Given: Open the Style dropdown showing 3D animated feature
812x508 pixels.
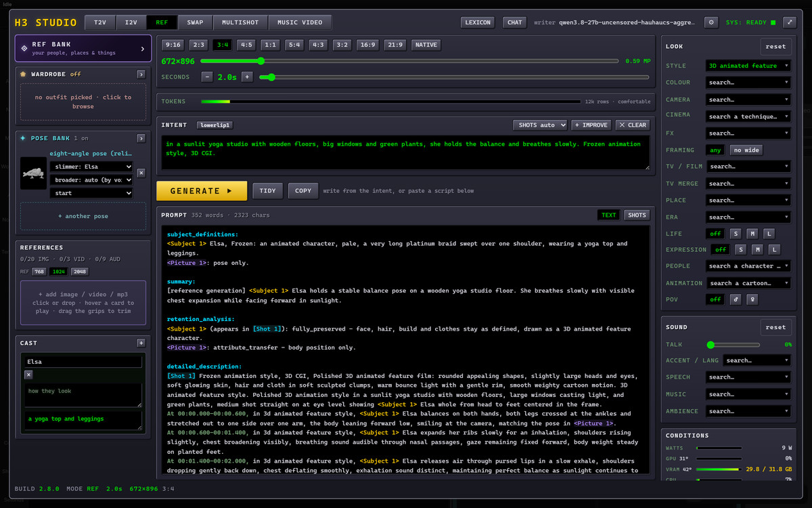Looking at the screenshot, I should coord(748,66).
